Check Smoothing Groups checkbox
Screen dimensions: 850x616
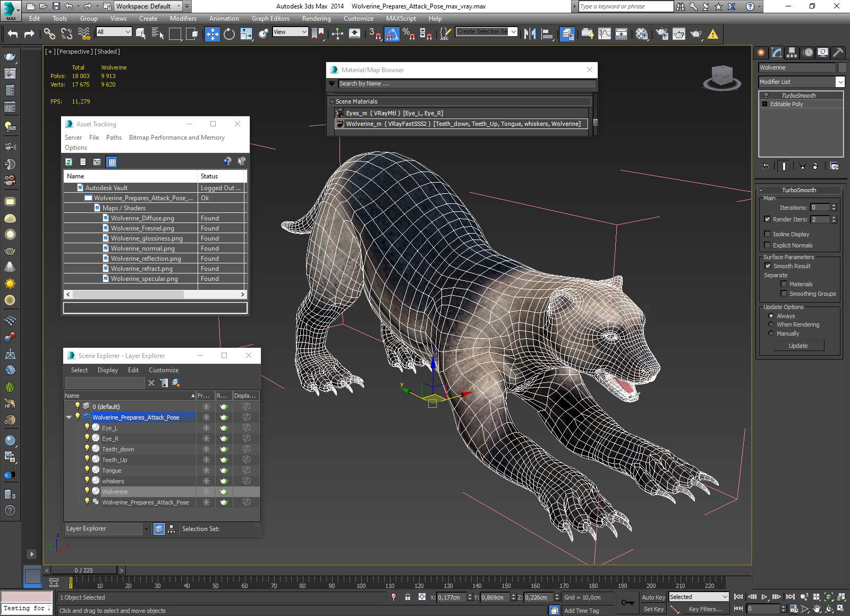click(784, 293)
